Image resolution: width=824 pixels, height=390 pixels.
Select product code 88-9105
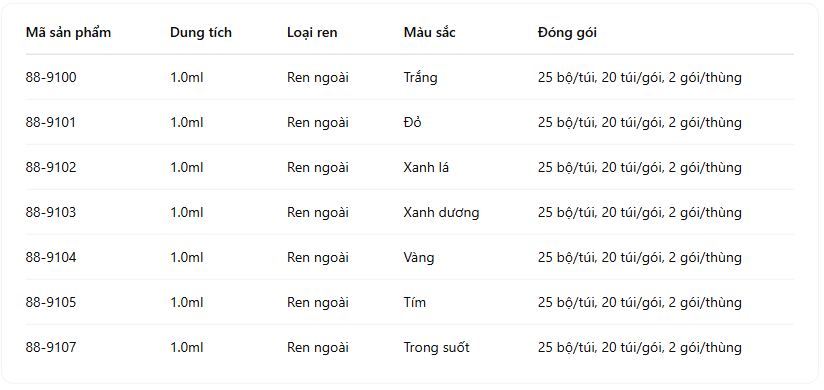tap(51, 303)
